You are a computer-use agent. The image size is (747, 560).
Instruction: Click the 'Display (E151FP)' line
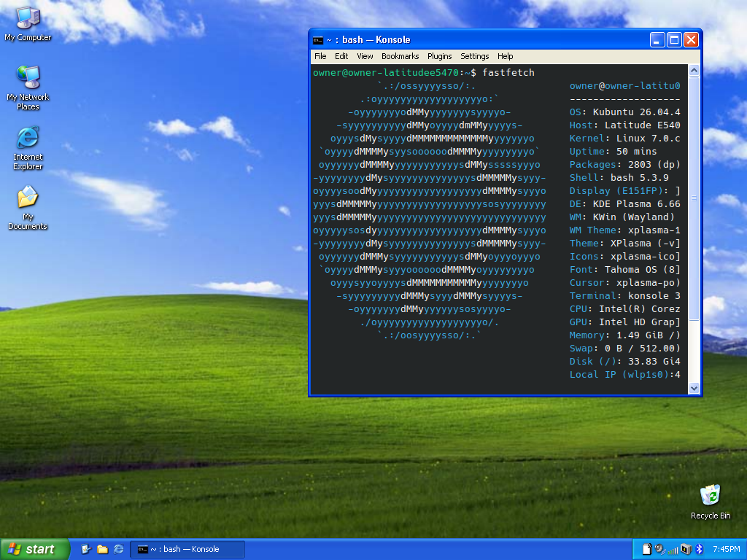624,190
